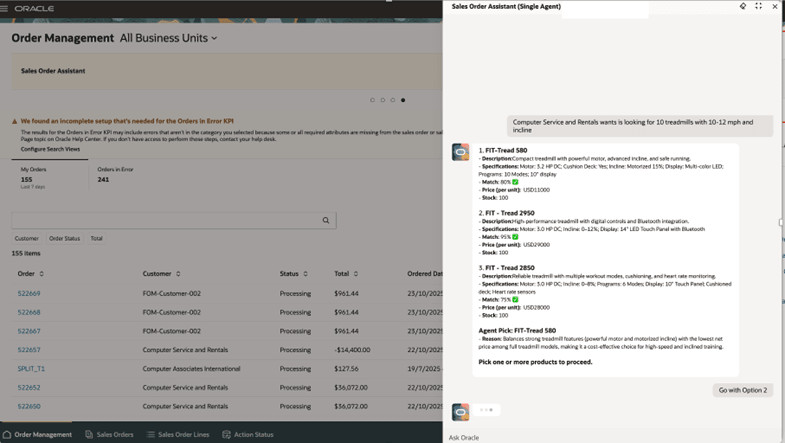Open the Action Status bottom tab
The image size is (785, 443).
[248, 434]
